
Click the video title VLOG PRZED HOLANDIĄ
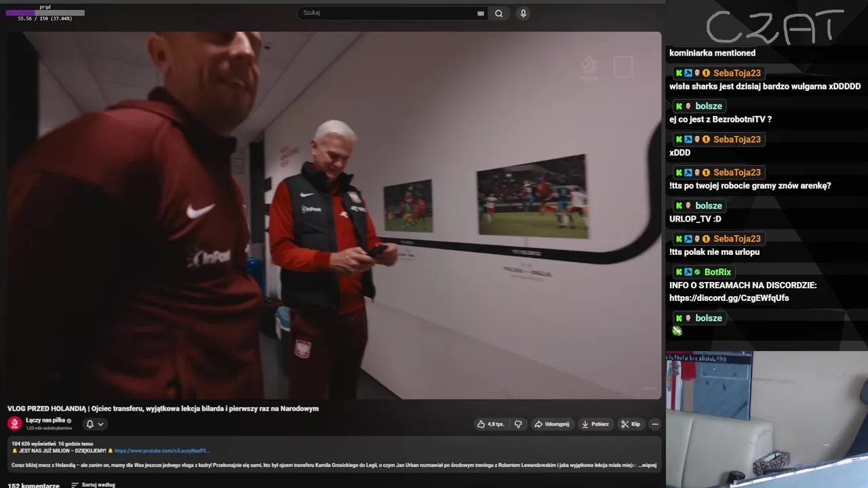[x=163, y=409]
